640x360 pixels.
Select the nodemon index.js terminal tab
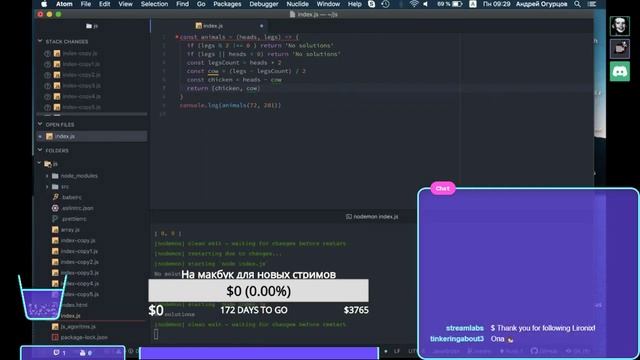pos(372,217)
